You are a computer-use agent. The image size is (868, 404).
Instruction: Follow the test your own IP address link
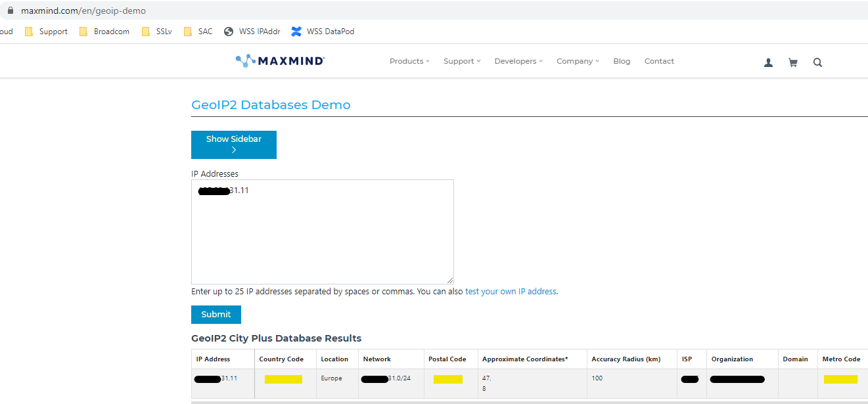(x=511, y=292)
